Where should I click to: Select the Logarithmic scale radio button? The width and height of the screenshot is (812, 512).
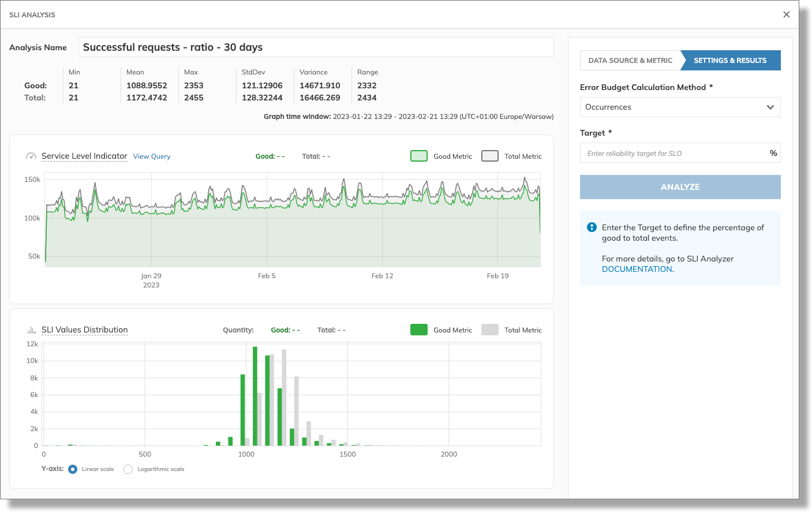128,469
